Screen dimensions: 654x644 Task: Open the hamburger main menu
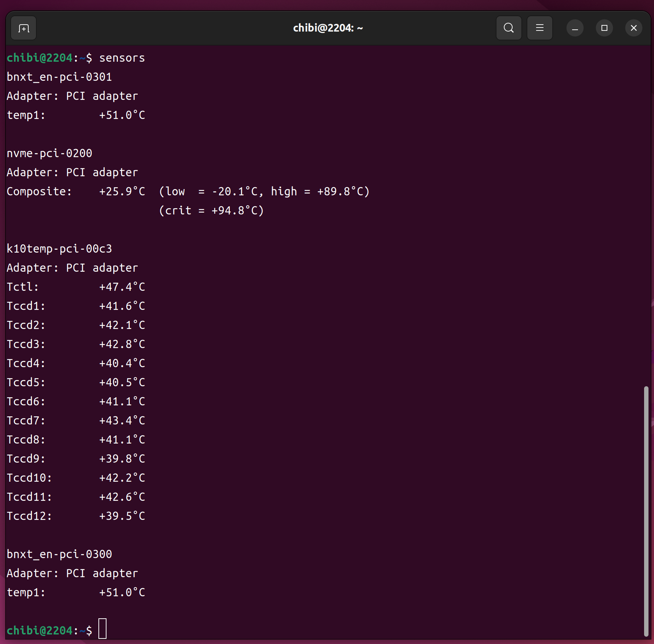539,28
